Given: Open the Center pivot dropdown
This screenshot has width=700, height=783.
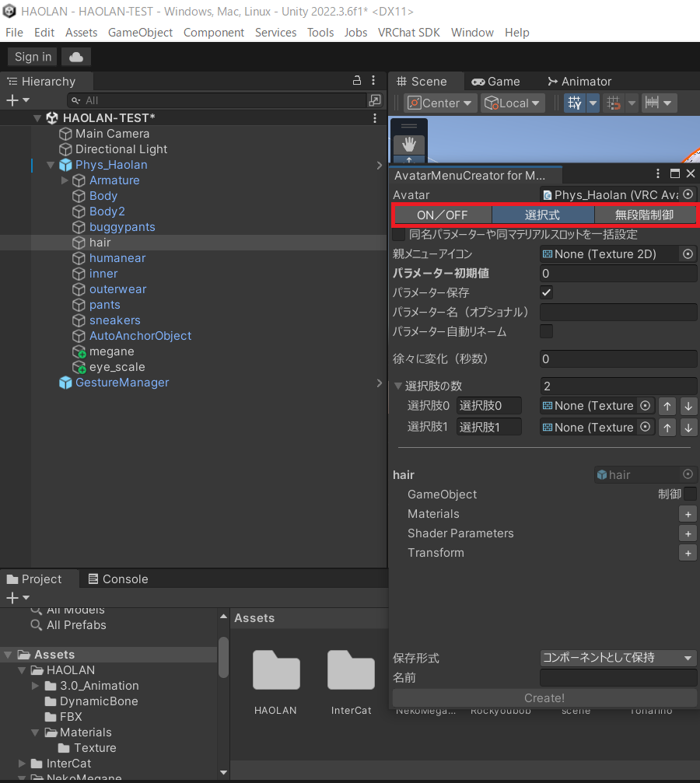Looking at the screenshot, I should point(441,103).
